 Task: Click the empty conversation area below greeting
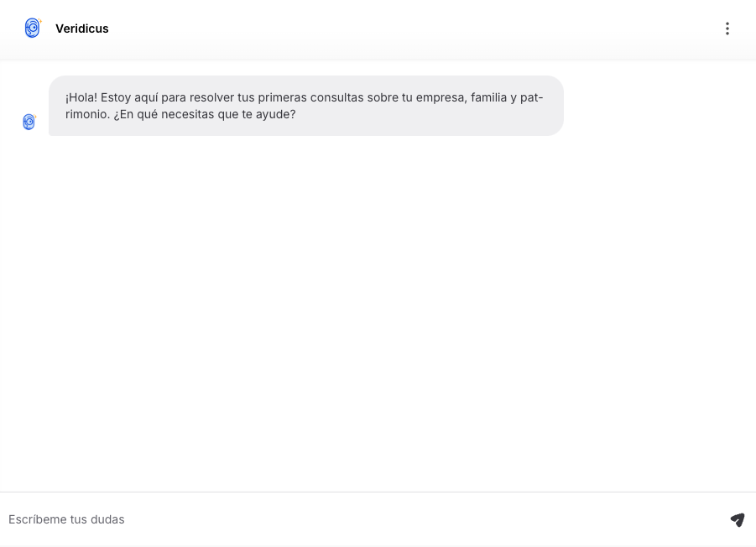pos(378,313)
